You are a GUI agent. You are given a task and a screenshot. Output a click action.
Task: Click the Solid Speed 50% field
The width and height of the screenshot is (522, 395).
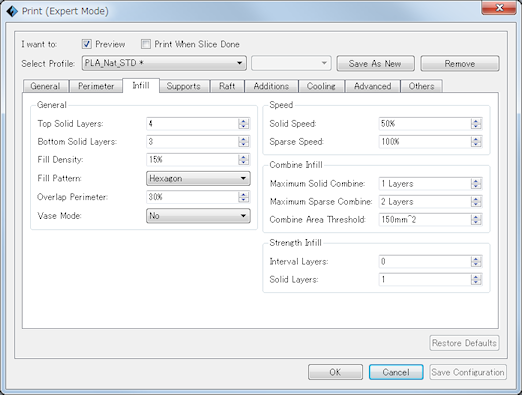pyautogui.click(x=425, y=124)
